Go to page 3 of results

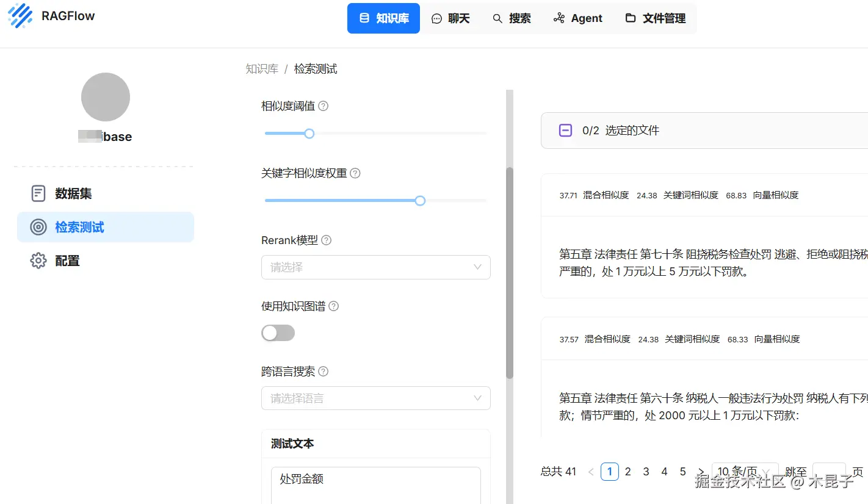pyautogui.click(x=646, y=472)
